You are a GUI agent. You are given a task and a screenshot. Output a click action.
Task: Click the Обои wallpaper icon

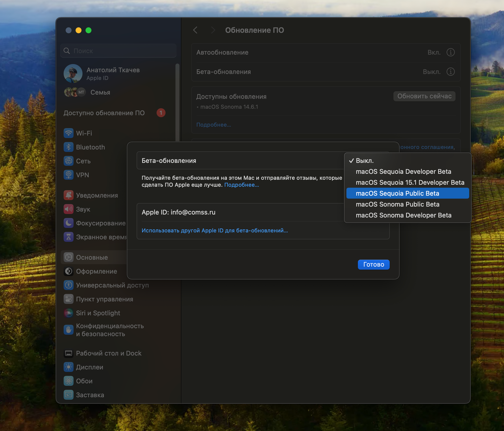pyautogui.click(x=69, y=381)
